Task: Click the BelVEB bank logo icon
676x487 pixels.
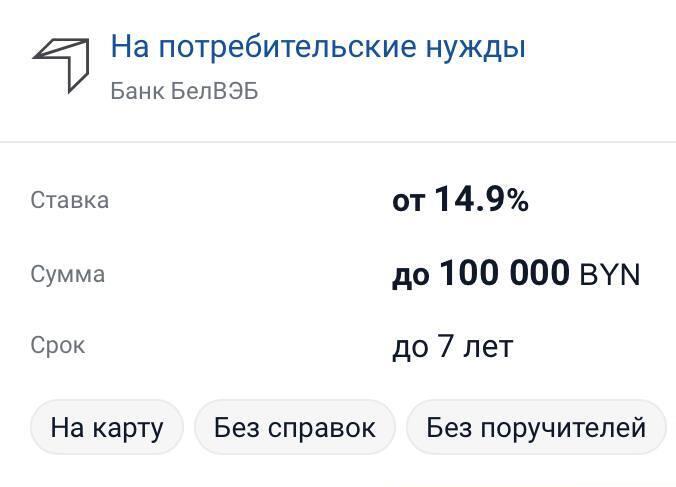Action: point(61,63)
